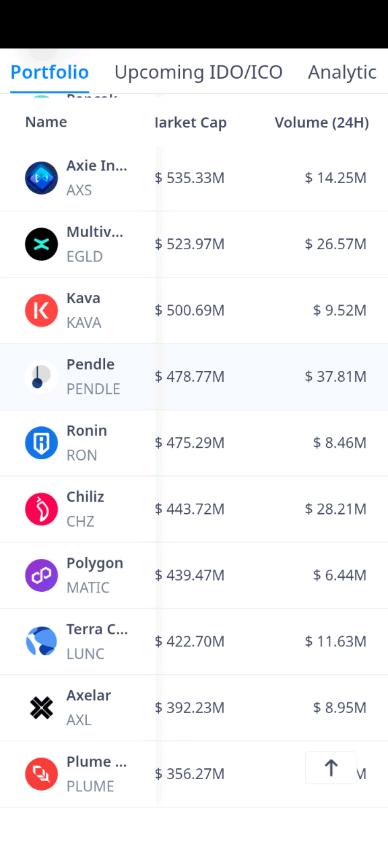Tap the scroll-to-top arrow button

[331, 768]
